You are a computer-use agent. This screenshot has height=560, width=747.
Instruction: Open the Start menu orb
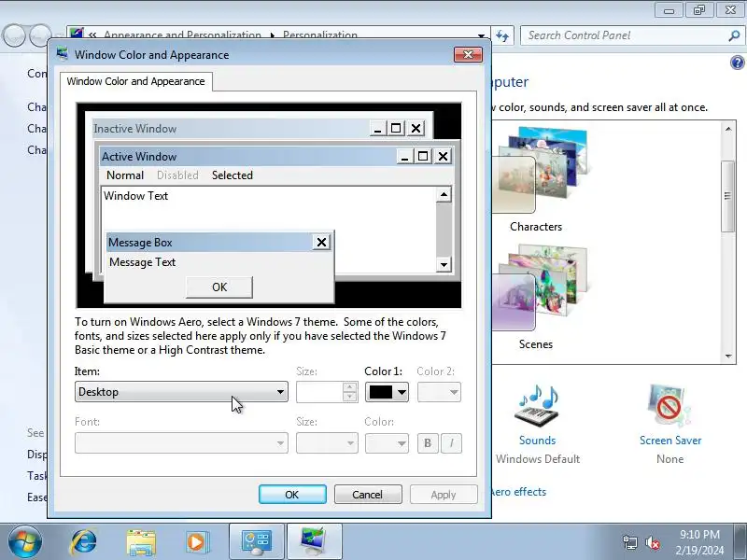coord(24,542)
